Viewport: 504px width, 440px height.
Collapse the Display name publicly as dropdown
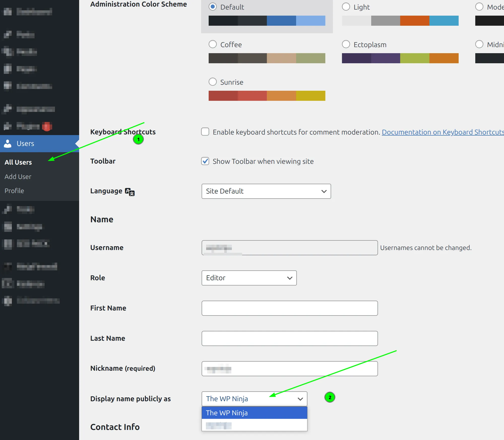click(254, 399)
